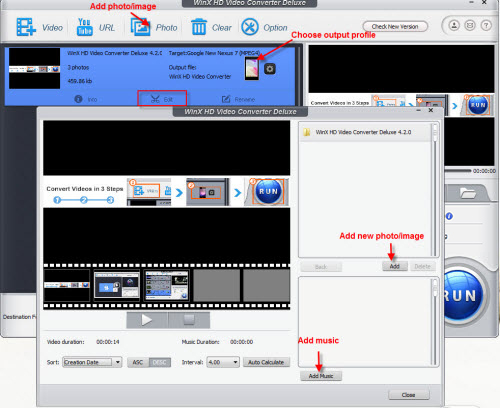
Task: Open the folder icon tab in main window
Action: coord(468,193)
